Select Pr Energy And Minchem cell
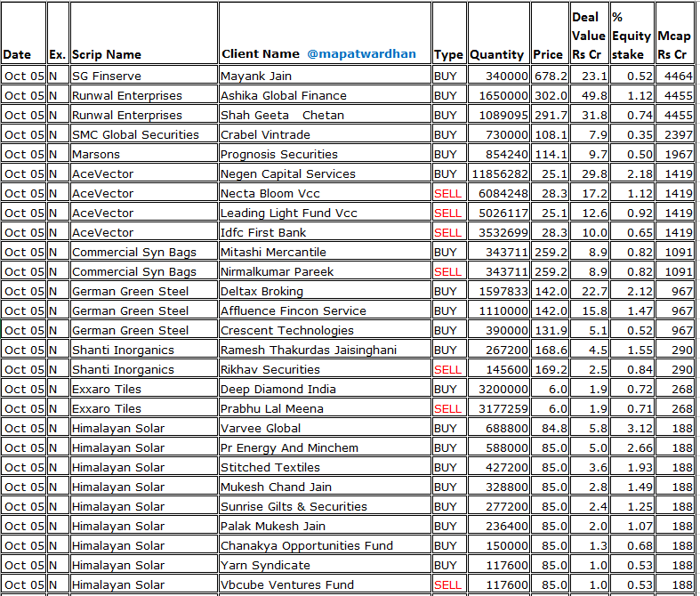Image resolution: width=700 pixels, height=596 pixels. tap(325, 448)
